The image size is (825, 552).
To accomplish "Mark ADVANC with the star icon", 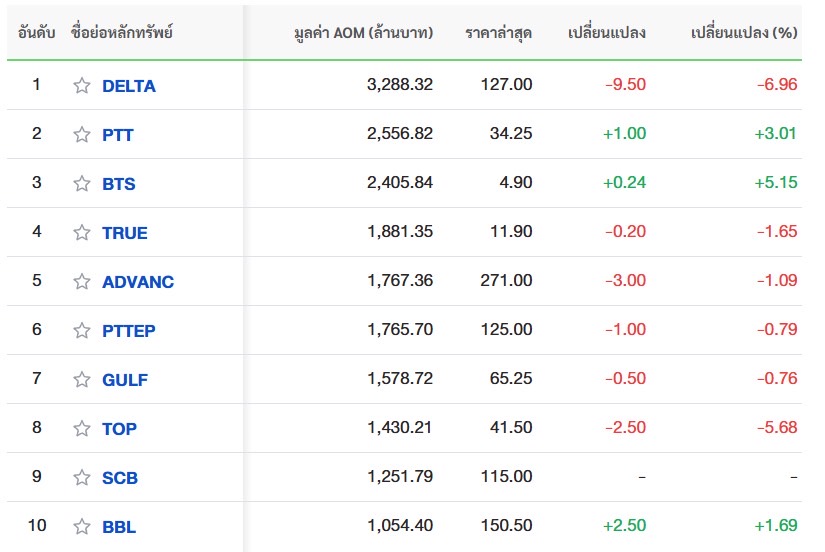I will [x=82, y=282].
